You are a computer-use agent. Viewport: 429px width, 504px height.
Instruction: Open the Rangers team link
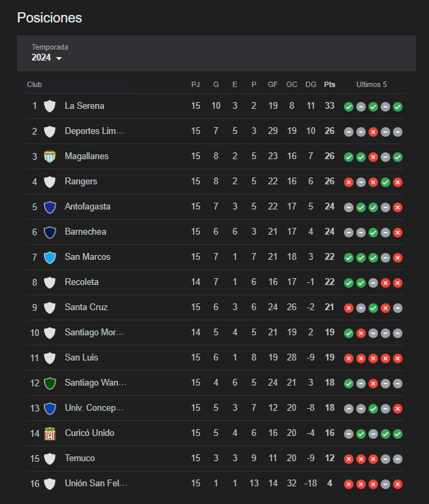tap(81, 182)
